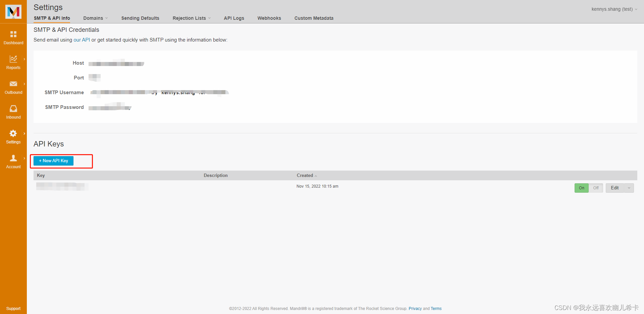Image resolution: width=644 pixels, height=314 pixels.
Task: Switch to the Sending Defaults tab
Action: point(140,18)
